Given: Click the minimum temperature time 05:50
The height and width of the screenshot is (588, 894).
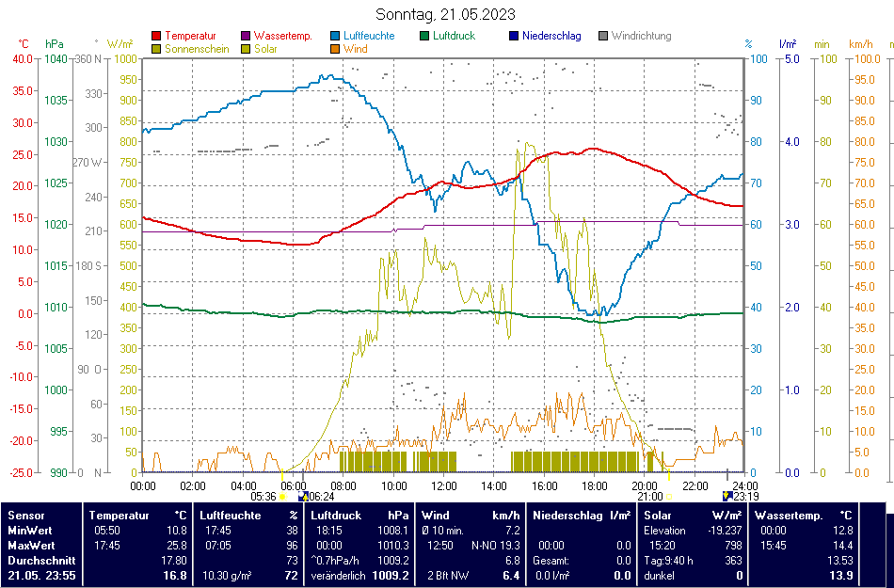Looking at the screenshot, I should (106, 531).
